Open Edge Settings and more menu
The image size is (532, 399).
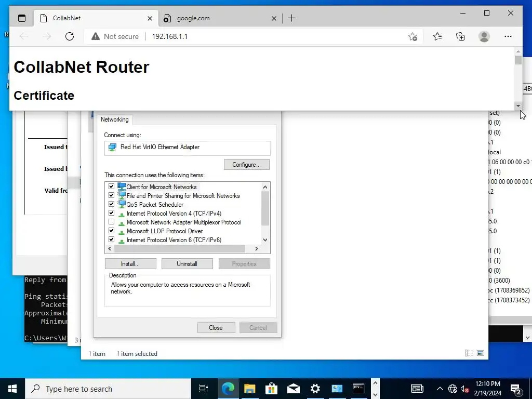pos(508,36)
